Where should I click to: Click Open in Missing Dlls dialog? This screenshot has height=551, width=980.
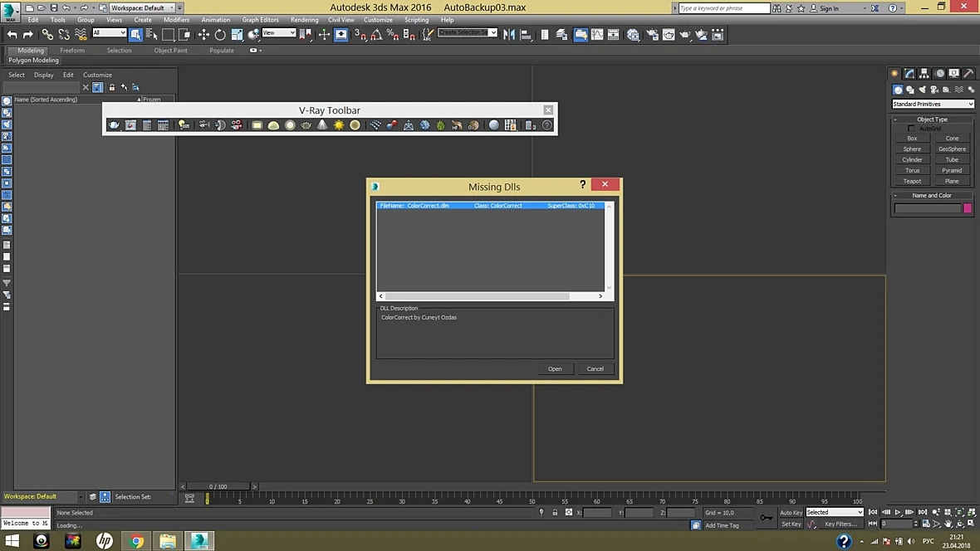(555, 368)
